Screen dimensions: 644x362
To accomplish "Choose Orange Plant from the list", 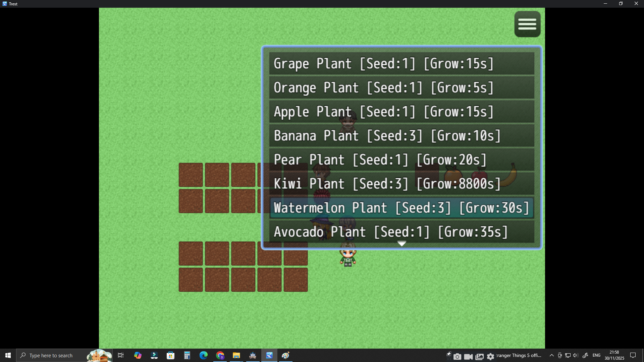I will click(x=401, y=88).
